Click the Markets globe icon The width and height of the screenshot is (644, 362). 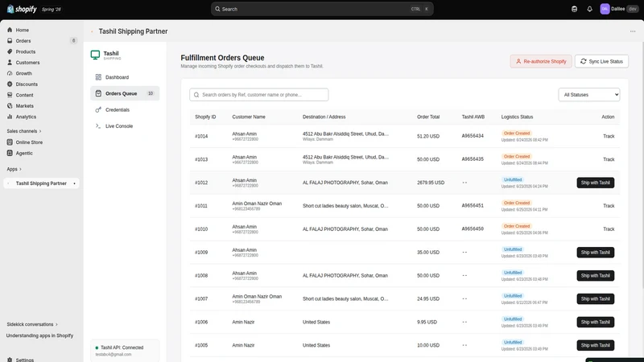coord(10,106)
